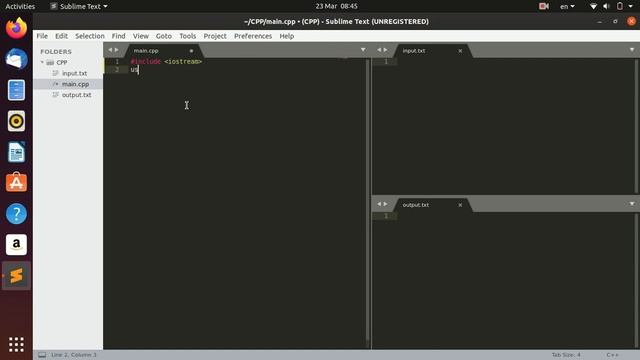Select the Sublime Text dock icon
The width and height of the screenshot is (640, 360).
coord(16,276)
